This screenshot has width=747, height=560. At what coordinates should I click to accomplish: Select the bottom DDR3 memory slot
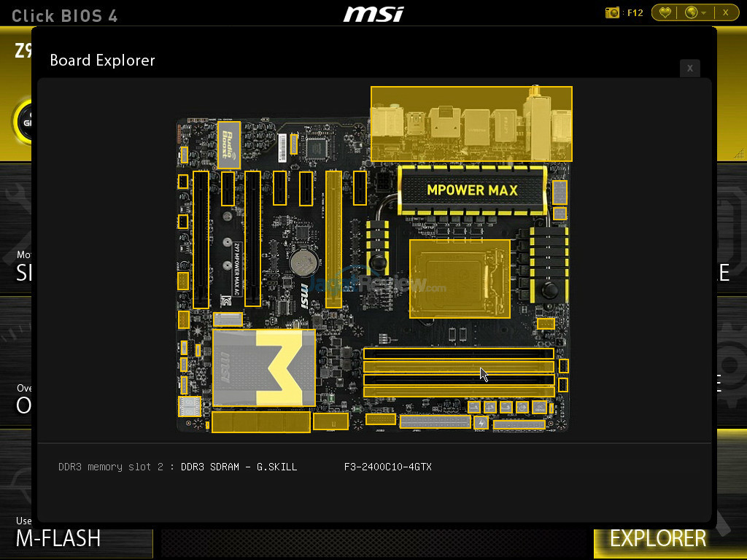458,392
